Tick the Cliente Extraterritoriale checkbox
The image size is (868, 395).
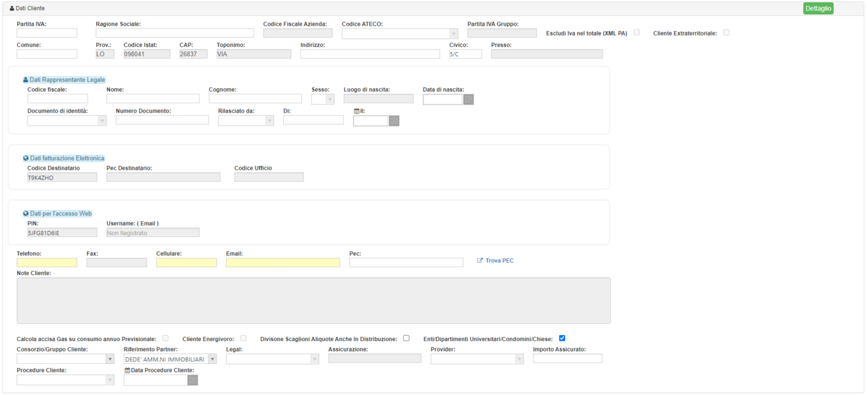[726, 32]
